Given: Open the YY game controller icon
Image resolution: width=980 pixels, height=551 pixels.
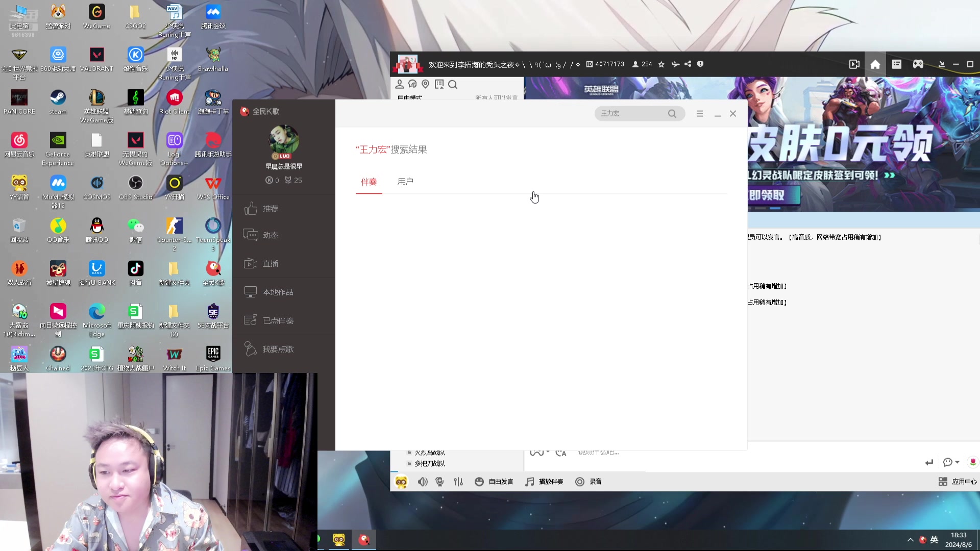Looking at the screenshot, I should tap(918, 64).
